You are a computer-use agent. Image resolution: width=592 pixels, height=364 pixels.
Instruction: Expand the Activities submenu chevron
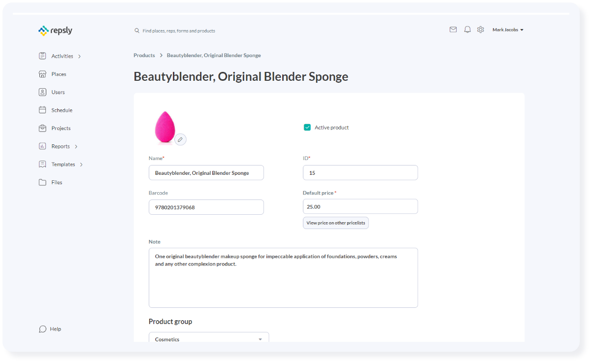(79, 57)
